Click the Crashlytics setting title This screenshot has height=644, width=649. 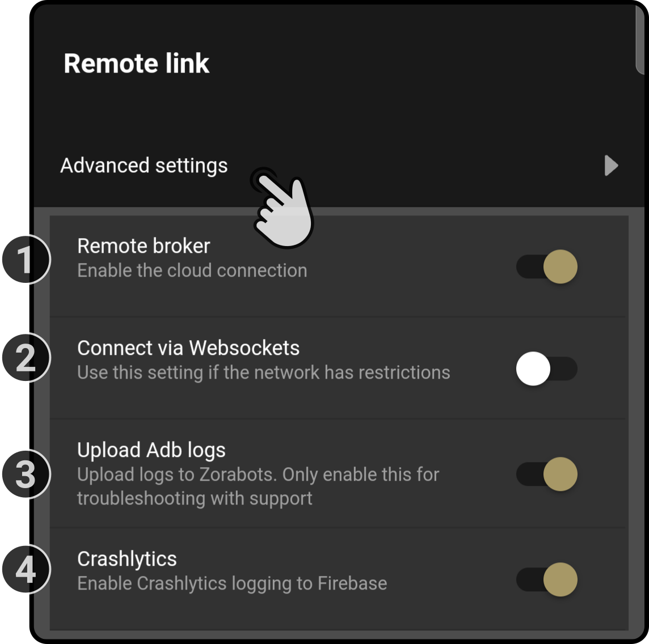(127, 559)
